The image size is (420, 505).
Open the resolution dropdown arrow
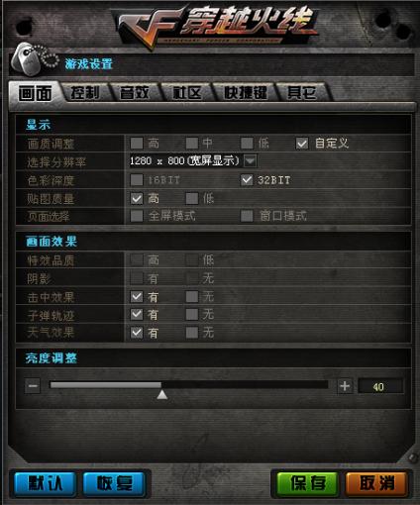[250, 161]
